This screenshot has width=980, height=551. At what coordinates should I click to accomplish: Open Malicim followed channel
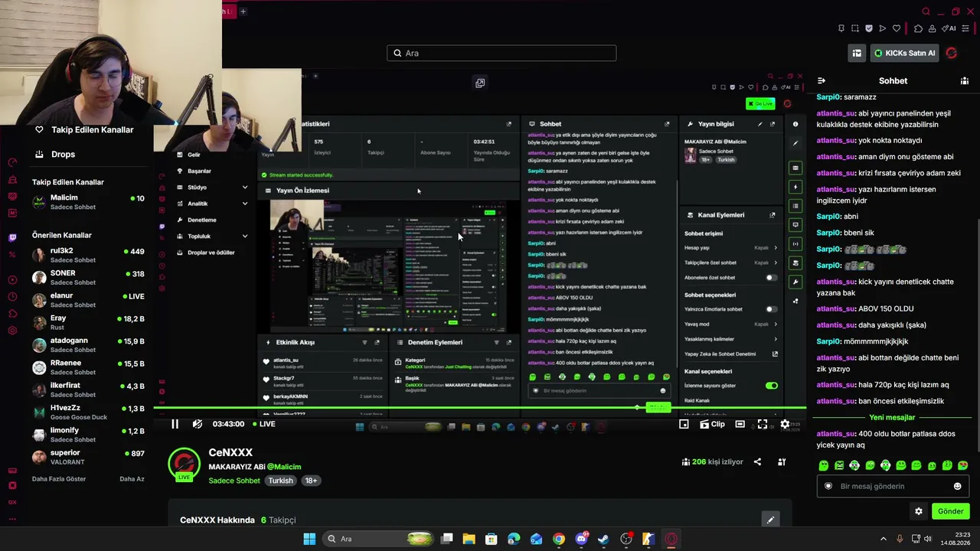(x=88, y=202)
